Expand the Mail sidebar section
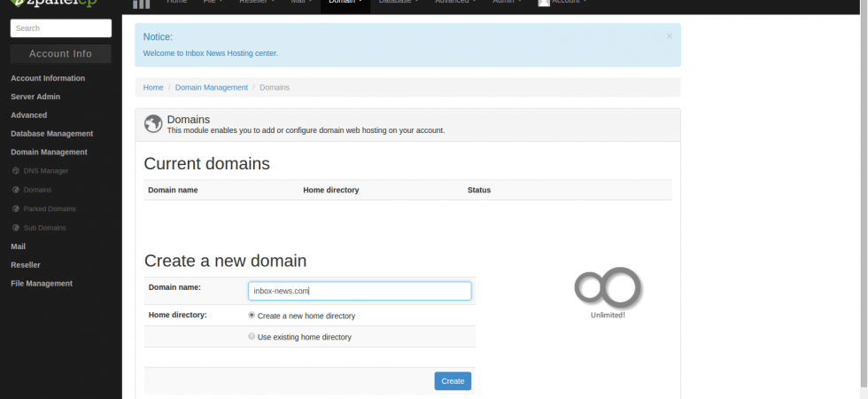This screenshot has height=399, width=868. 19,246
